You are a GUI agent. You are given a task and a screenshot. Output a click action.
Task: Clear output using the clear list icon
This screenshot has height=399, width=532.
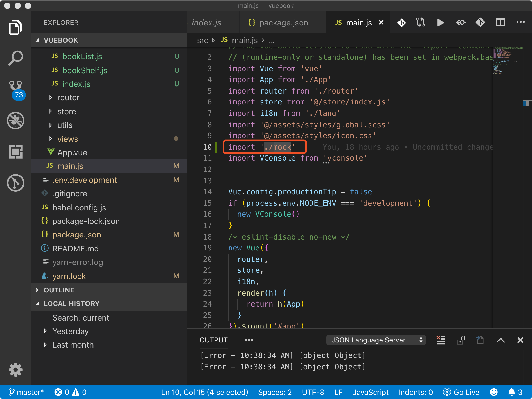click(x=441, y=340)
